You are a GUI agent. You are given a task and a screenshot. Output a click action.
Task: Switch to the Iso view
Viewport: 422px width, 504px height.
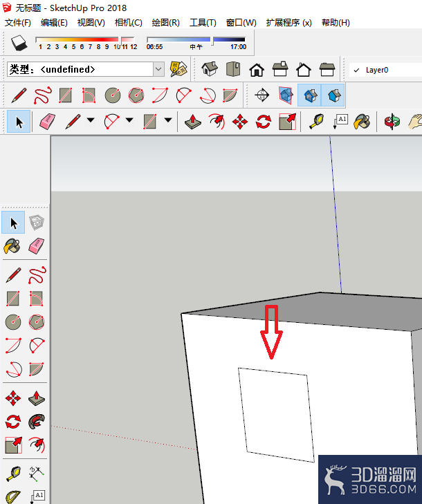pyautogui.click(x=210, y=69)
